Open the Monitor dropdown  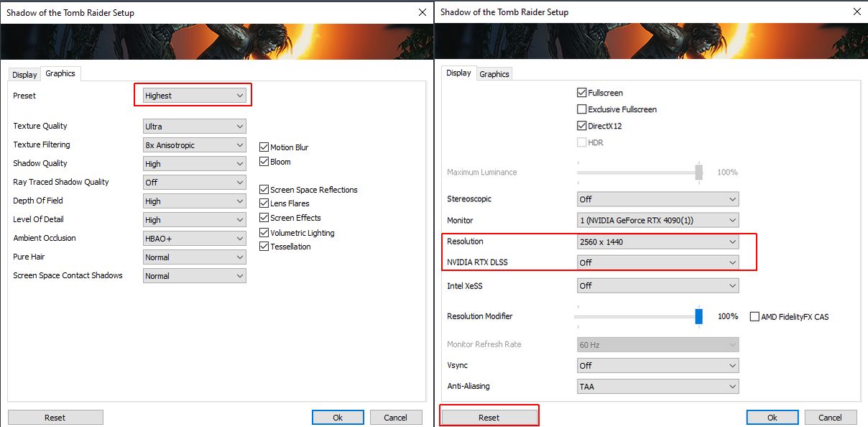coord(658,220)
